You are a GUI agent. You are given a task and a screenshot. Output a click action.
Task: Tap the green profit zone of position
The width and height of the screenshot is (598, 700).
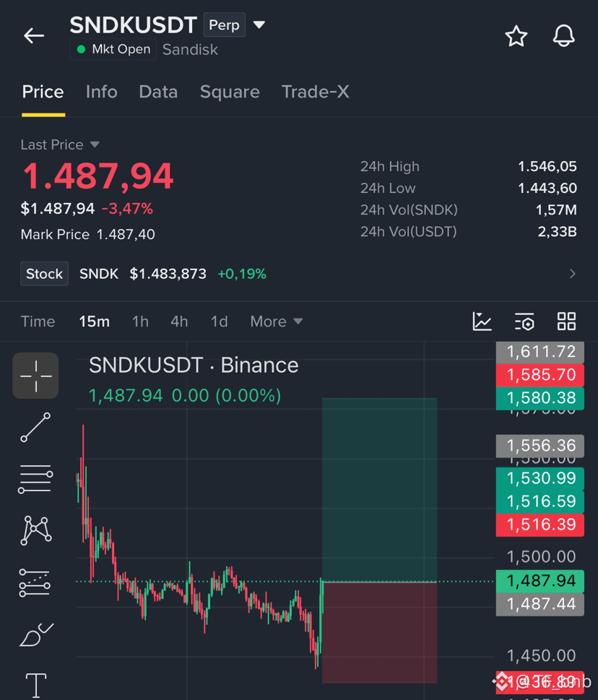(x=379, y=490)
